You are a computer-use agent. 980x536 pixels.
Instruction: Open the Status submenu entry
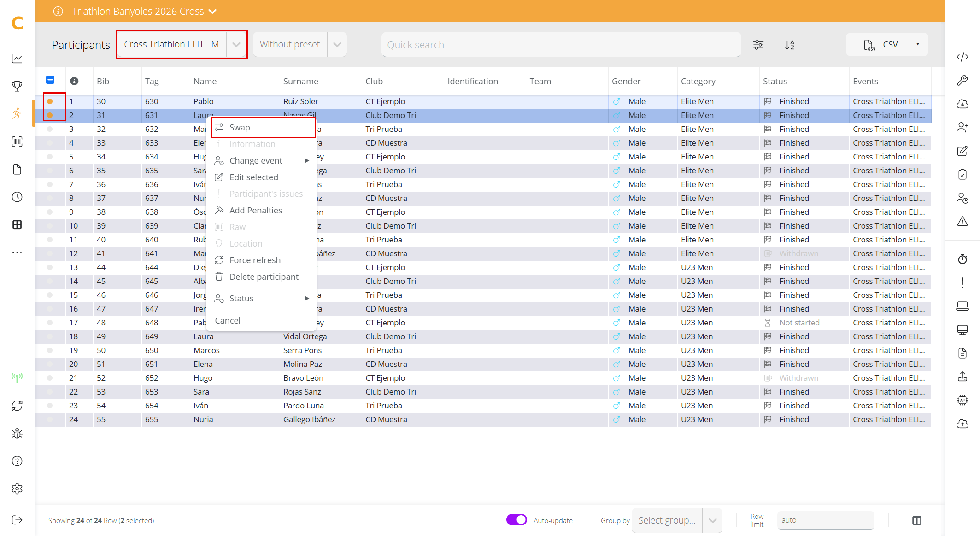(x=261, y=298)
